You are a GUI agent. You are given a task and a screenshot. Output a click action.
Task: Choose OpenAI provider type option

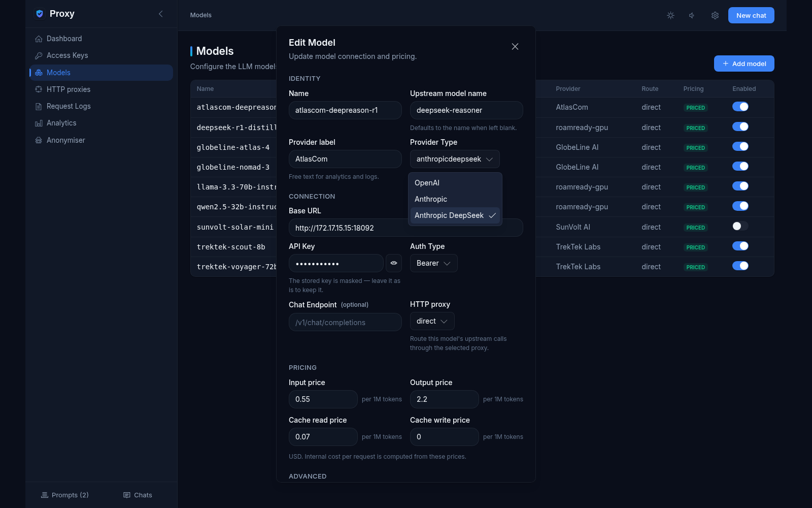[x=455, y=183]
